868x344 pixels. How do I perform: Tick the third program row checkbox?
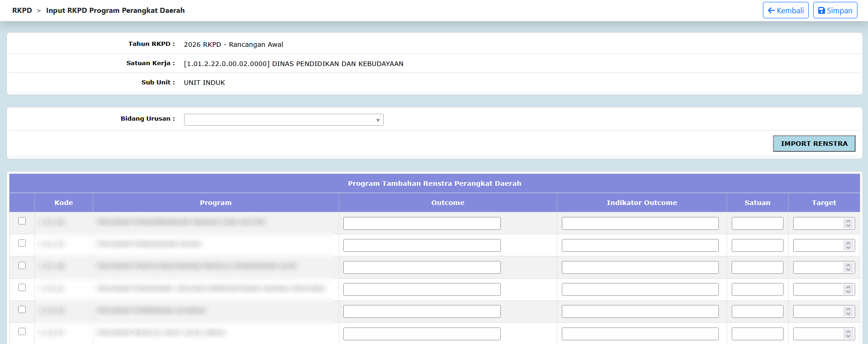(22, 265)
